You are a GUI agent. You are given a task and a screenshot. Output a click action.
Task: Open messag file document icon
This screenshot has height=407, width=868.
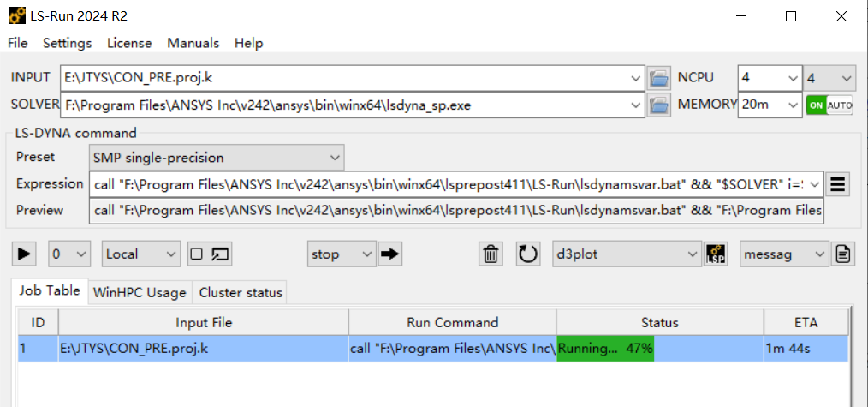pyautogui.click(x=842, y=254)
